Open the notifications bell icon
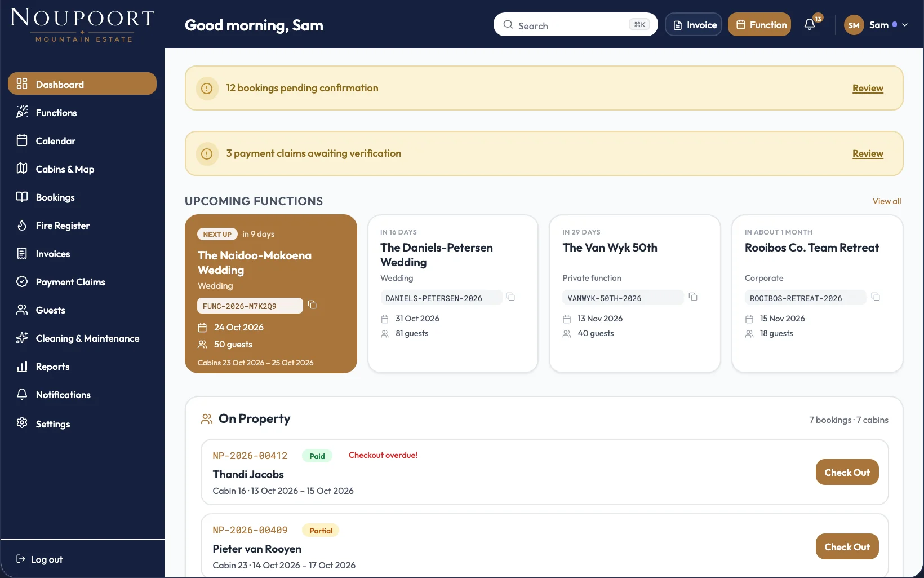The height and width of the screenshot is (578, 924). tap(810, 24)
